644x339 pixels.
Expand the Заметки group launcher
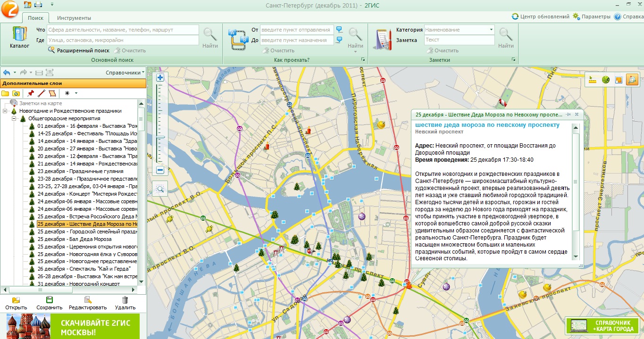(513, 60)
